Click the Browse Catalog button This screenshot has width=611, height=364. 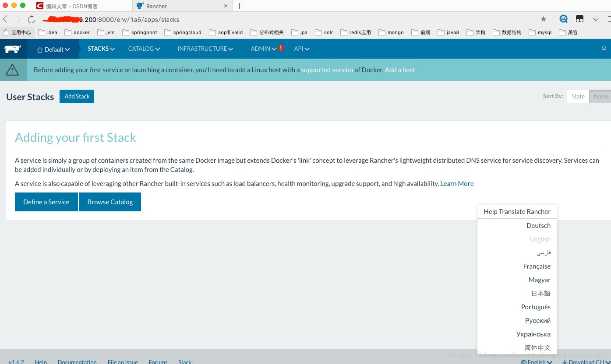110,202
